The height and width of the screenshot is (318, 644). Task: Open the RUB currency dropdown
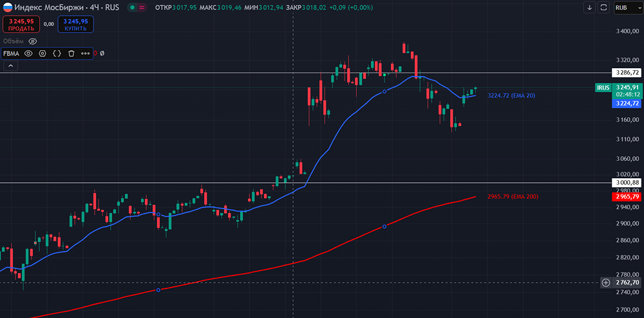click(x=627, y=7)
